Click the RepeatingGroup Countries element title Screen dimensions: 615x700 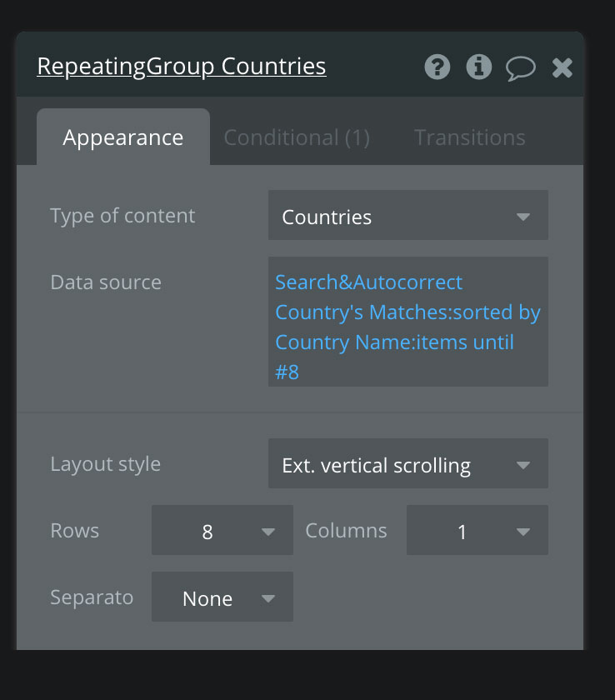click(182, 67)
